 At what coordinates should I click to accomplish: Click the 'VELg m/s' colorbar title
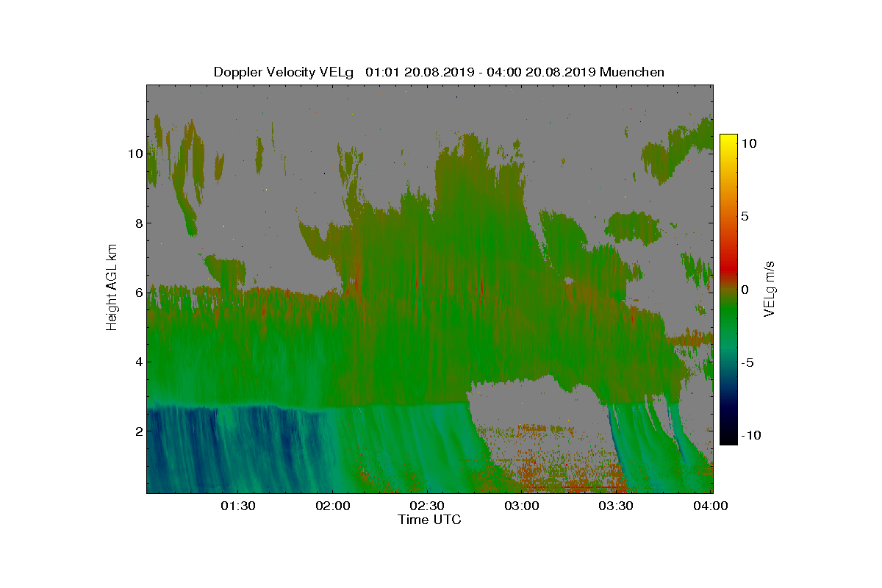(x=770, y=288)
